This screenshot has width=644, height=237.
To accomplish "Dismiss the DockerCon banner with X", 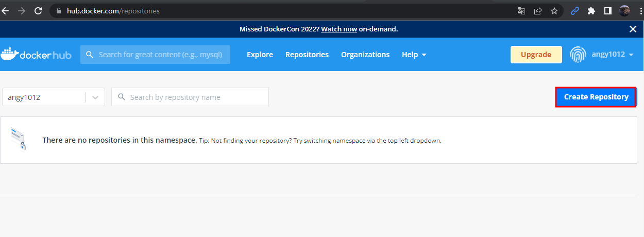I will (633, 29).
